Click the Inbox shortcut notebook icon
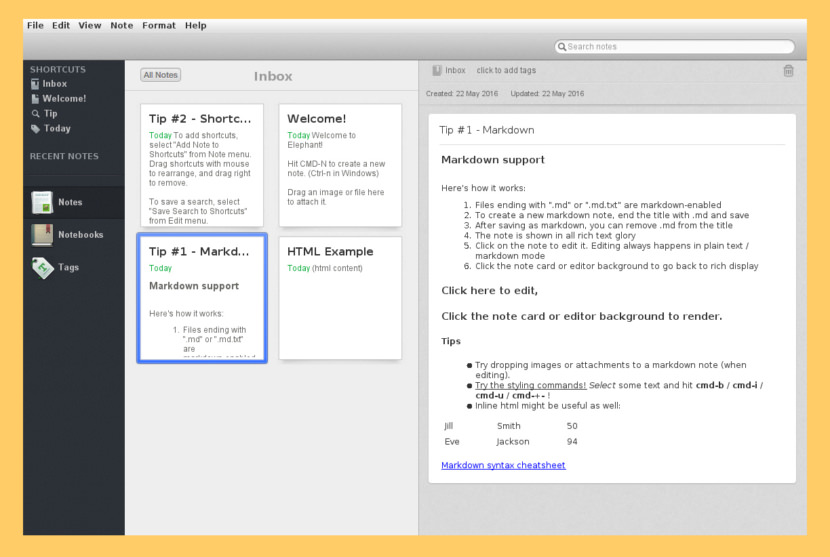Image resolution: width=830 pixels, height=557 pixels. click(35, 84)
